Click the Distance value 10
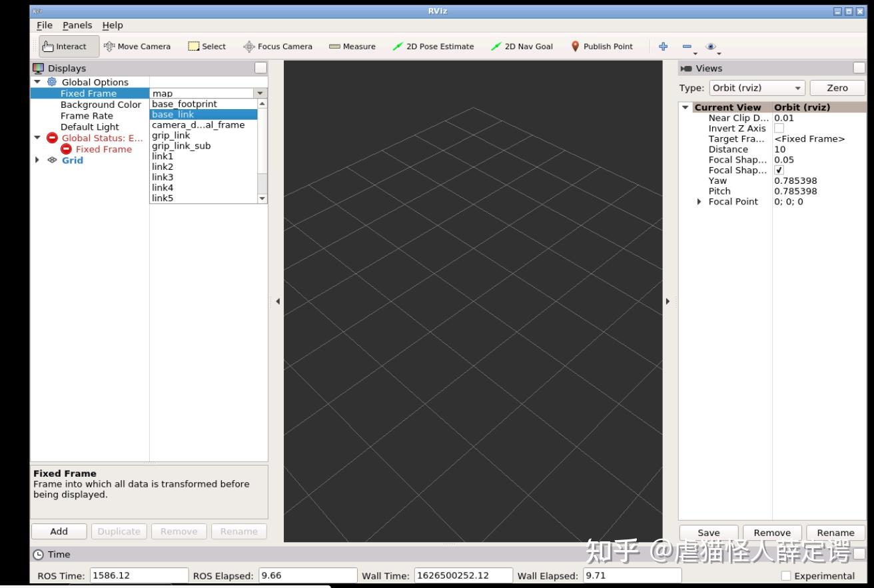Viewport: 874px width, 588px height. pyautogui.click(x=780, y=150)
